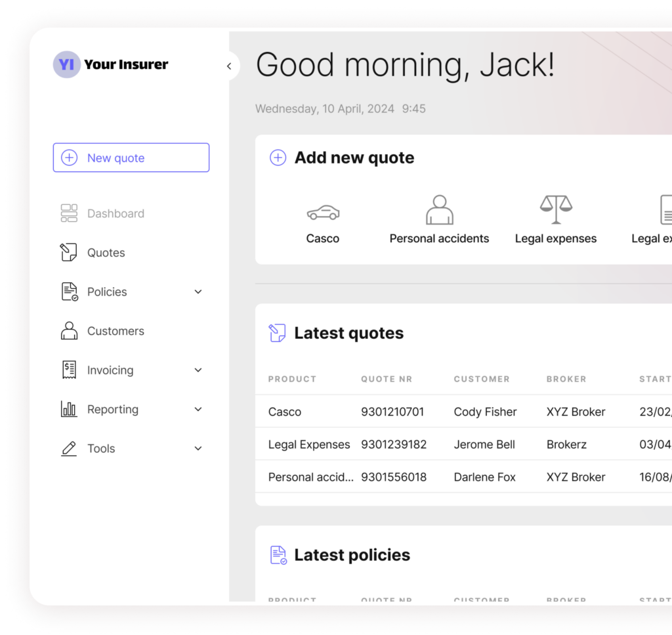The width and height of the screenshot is (672, 635).
Task: Click the Latest quotes section icon
Action: pyautogui.click(x=277, y=333)
